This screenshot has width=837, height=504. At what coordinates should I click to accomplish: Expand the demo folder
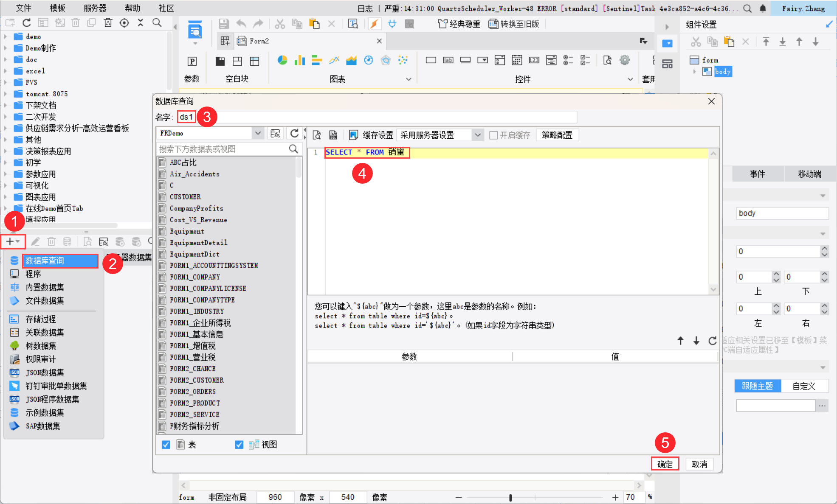coord(5,36)
